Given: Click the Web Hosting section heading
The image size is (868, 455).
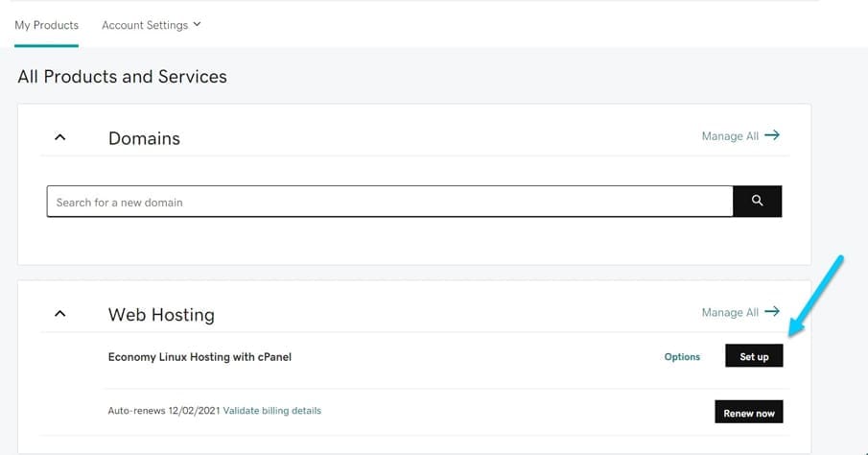Looking at the screenshot, I should pos(161,314).
